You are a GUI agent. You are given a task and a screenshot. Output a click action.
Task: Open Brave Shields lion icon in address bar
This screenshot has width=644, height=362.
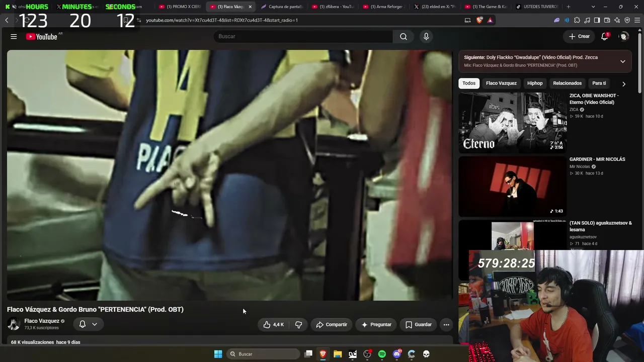pyautogui.click(x=479, y=20)
